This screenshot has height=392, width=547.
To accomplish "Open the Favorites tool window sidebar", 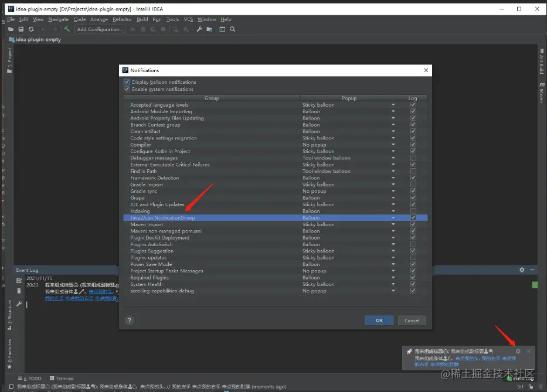I will tap(9, 354).
